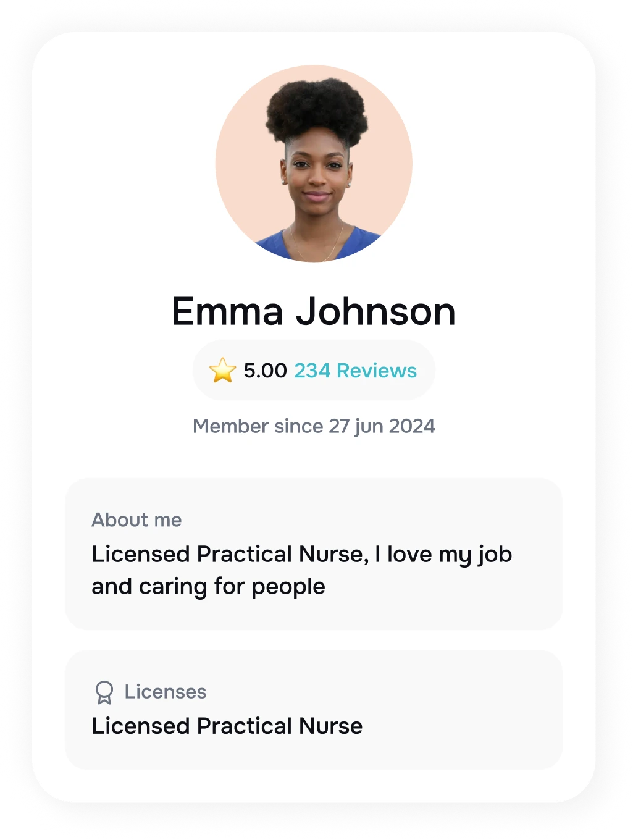Click the Licenses ribbon badge icon
The height and width of the screenshot is (840, 633).
pyautogui.click(x=104, y=692)
